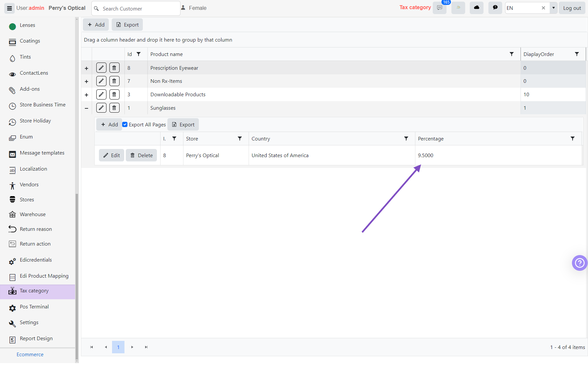Screen dimensions: 588x369
Task: Collapse the Sunglasses row
Action: pyautogui.click(x=86, y=108)
